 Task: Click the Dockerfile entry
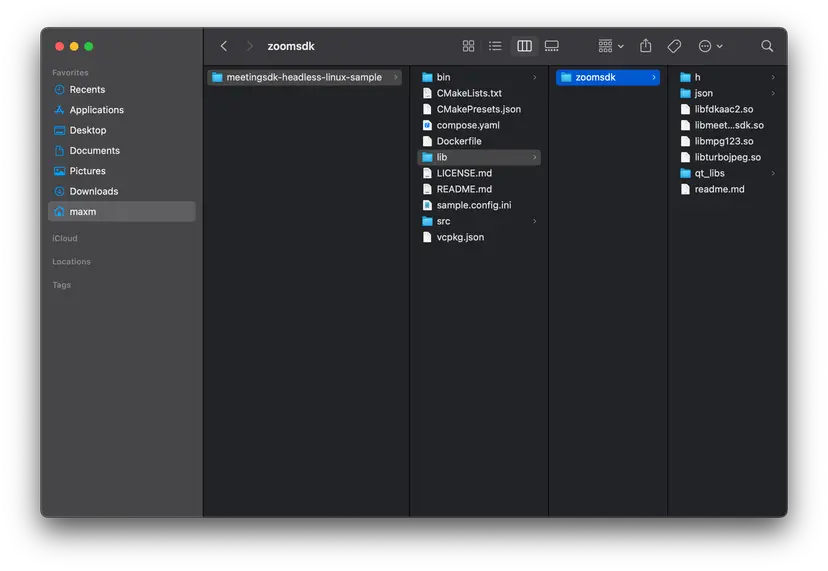(458, 141)
